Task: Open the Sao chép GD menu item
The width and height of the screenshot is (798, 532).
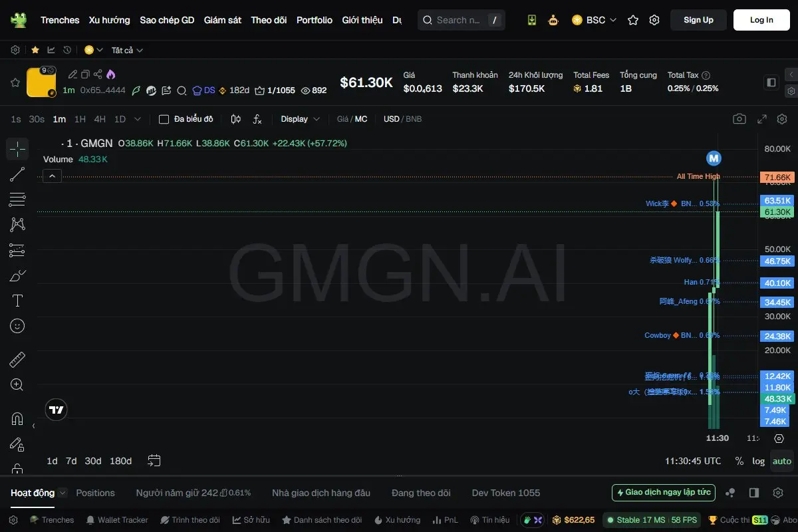Action: (x=167, y=20)
